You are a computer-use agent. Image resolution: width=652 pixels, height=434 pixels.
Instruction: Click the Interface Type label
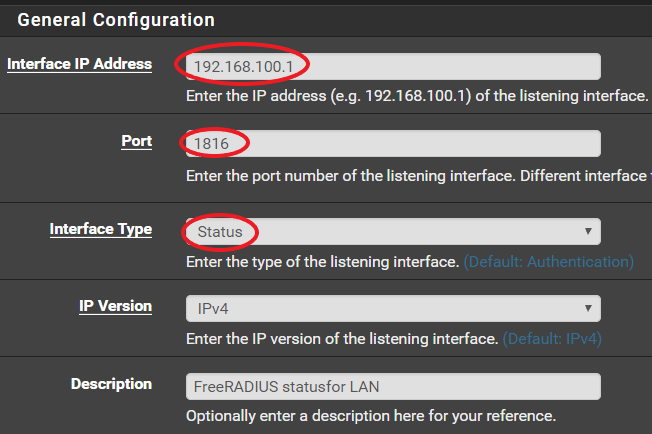(101, 229)
